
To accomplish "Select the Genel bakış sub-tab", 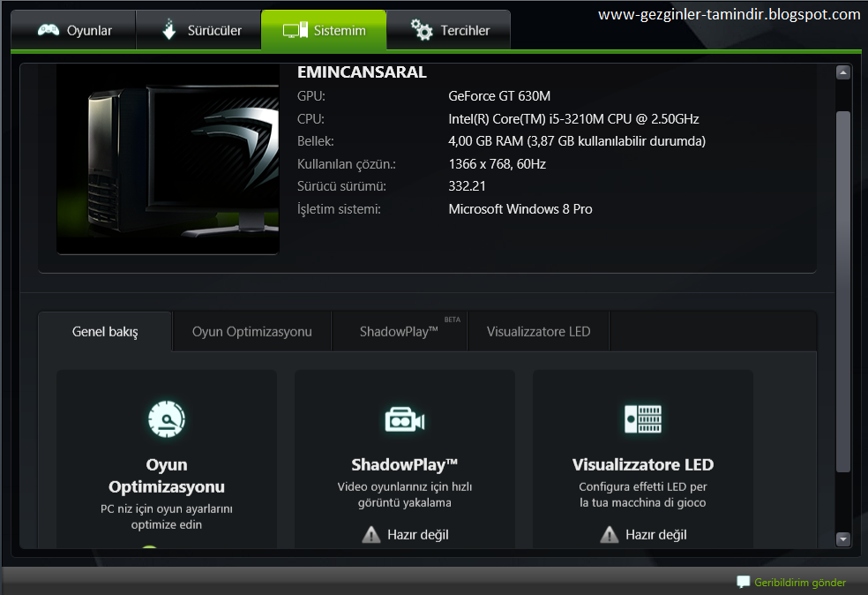I will [105, 331].
